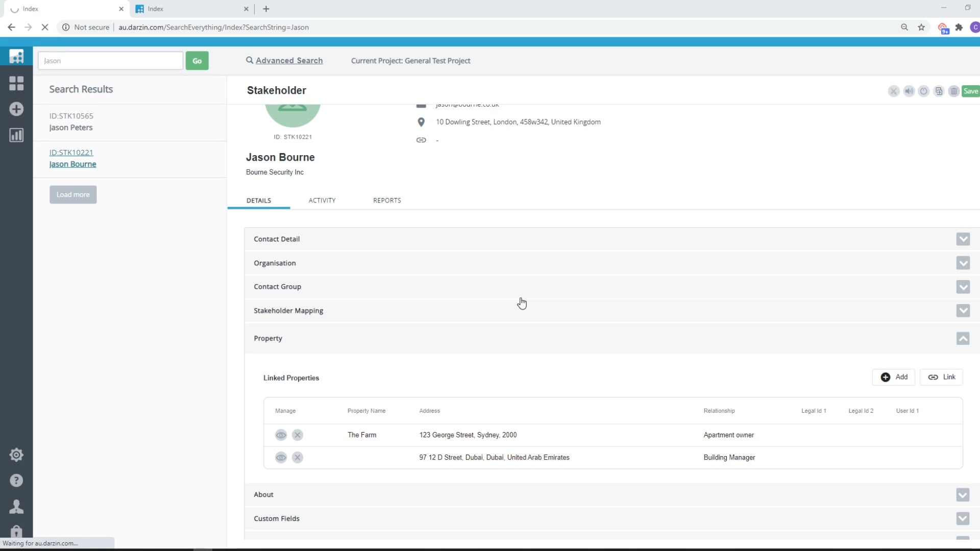
Task: Open the bar chart reports sidebar icon
Action: 16,135
